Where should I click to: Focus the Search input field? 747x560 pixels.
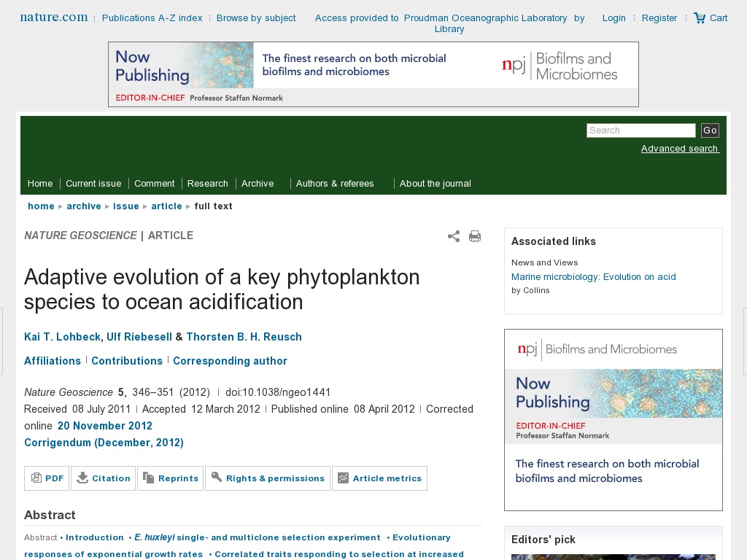640,131
